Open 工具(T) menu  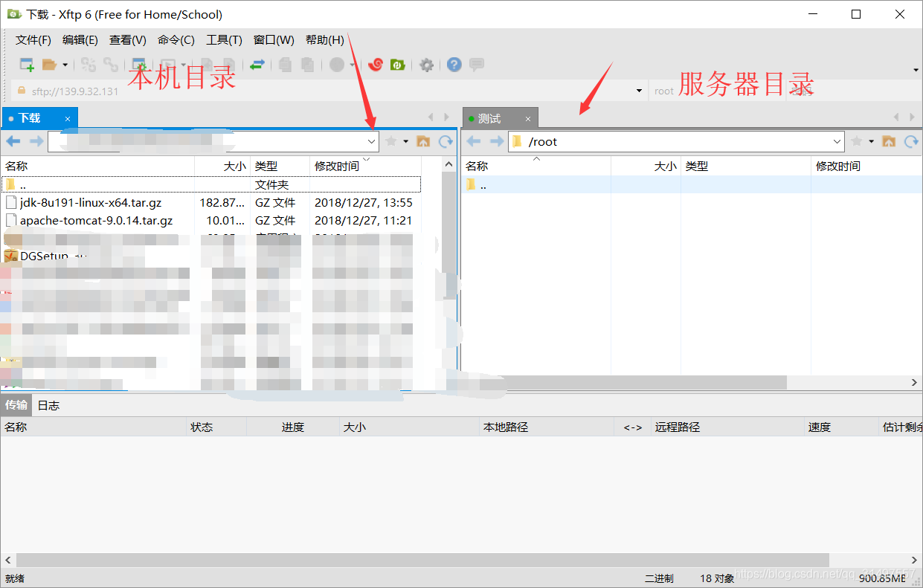(224, 40)
